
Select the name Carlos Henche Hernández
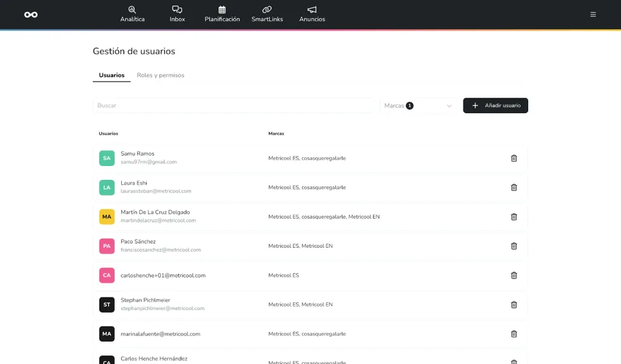point(154,359)
